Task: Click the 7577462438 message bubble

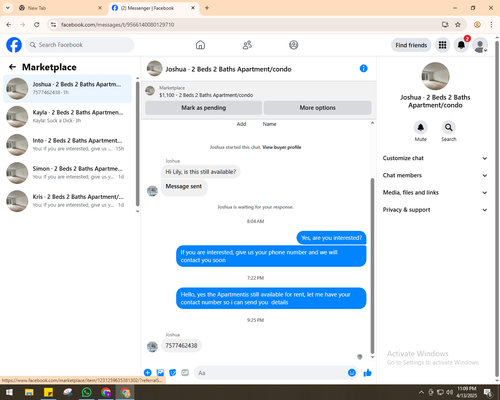Action: (181, 346)
